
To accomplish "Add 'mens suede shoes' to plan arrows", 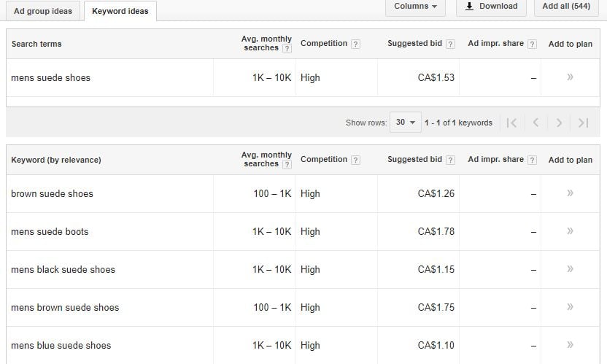I will [570, 77].
